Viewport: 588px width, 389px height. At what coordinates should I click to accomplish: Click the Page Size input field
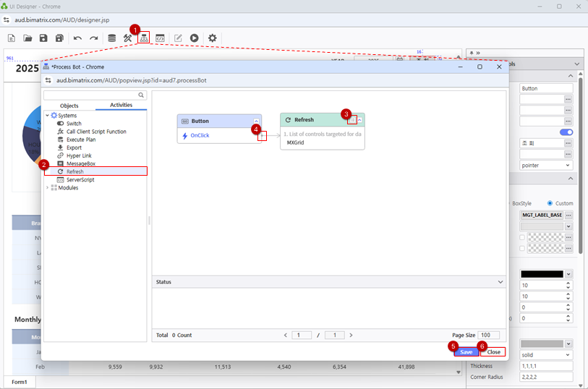pos(488,335)
